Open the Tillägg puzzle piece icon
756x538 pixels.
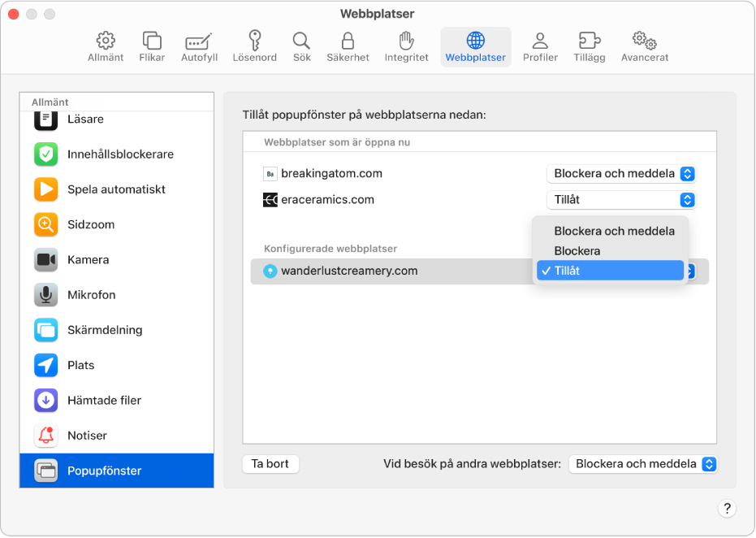tap(589, 41)
